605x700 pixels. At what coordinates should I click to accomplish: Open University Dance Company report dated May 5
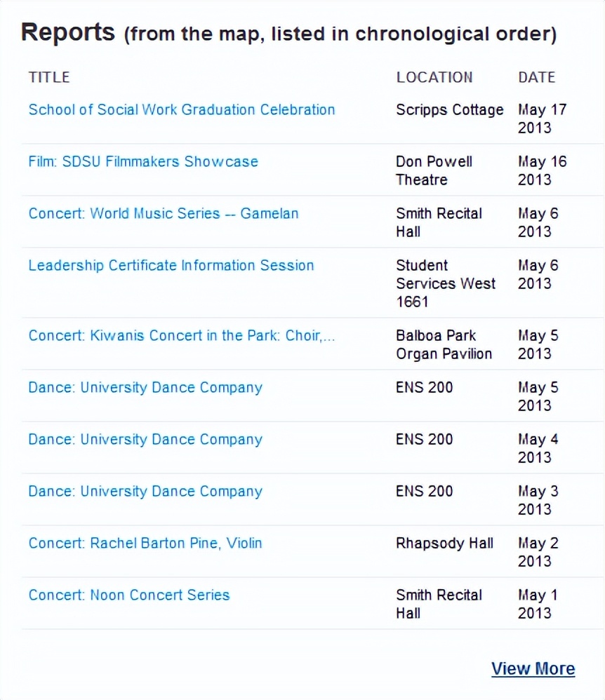pos(145,387)
